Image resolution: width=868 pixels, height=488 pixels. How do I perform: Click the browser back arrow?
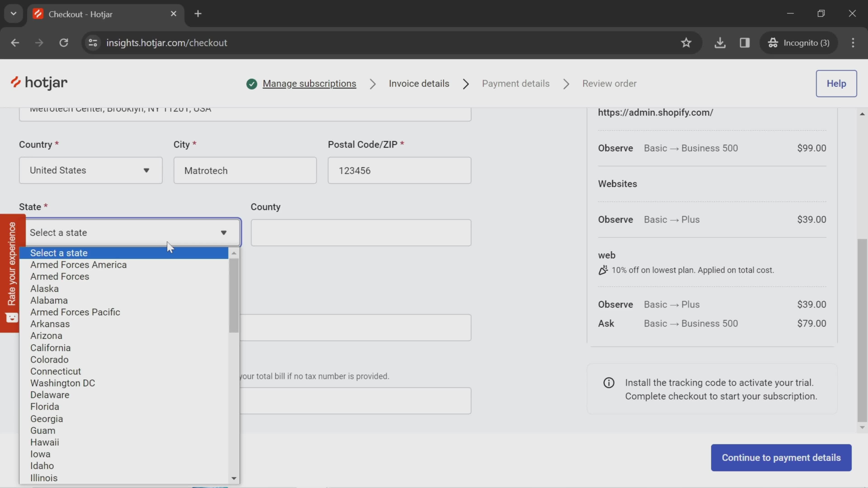coord(15,43)
